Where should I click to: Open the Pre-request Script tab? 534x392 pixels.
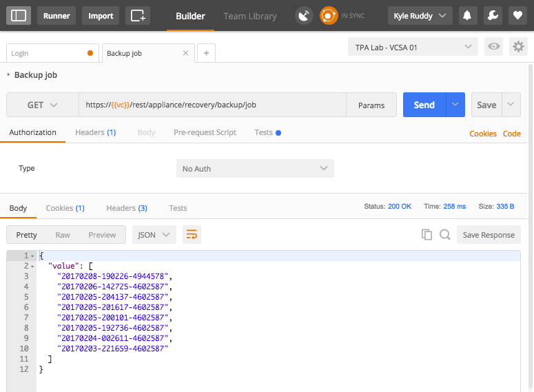[x=205, y=132]
